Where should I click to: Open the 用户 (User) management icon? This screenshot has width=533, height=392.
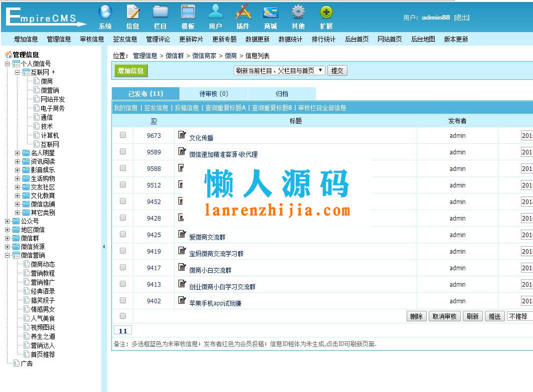pyautogui.click(x=215, y=15)
